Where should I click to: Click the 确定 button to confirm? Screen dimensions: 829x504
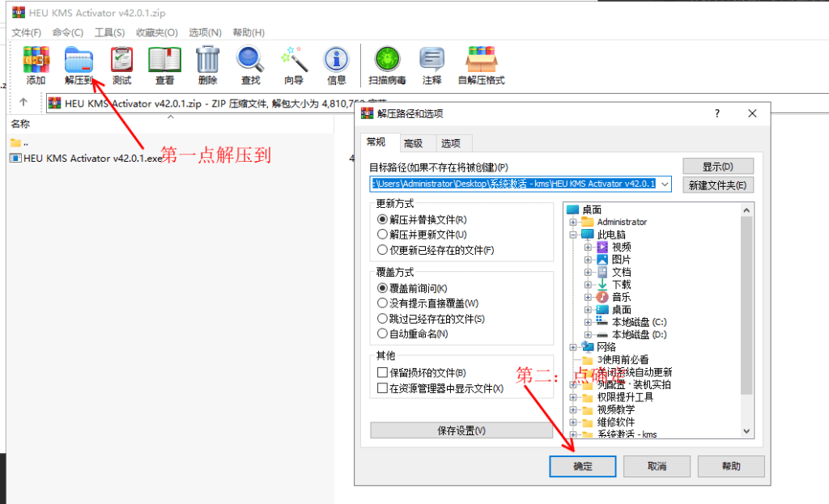pyautogui.click(x=582, y=466)
